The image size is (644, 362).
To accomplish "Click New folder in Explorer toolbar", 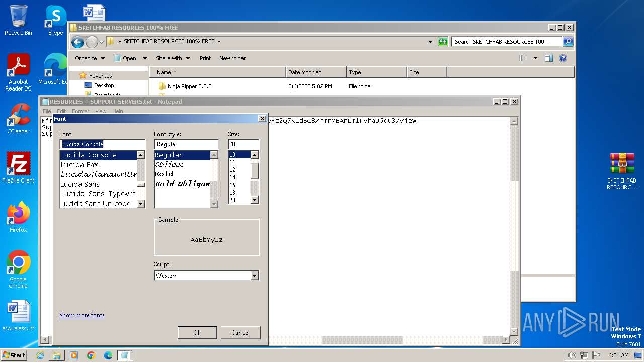I will coord(232,58).
